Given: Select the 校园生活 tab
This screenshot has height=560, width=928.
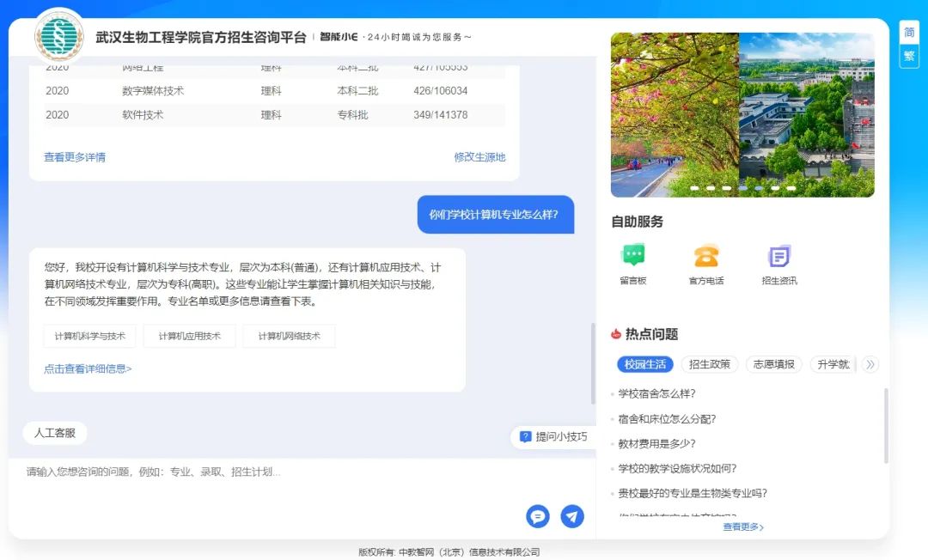Looking at the screenshot, I should tap(645, 364).
